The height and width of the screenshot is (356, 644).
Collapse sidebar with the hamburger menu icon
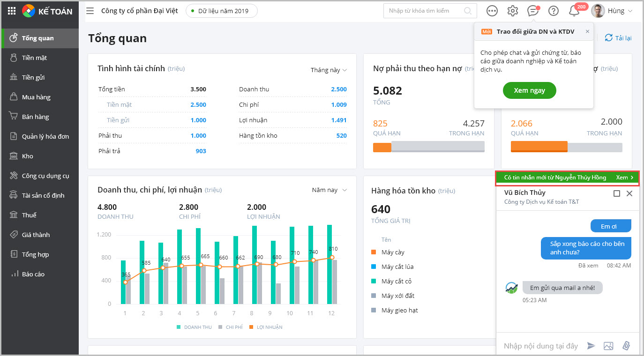point(90,11)
